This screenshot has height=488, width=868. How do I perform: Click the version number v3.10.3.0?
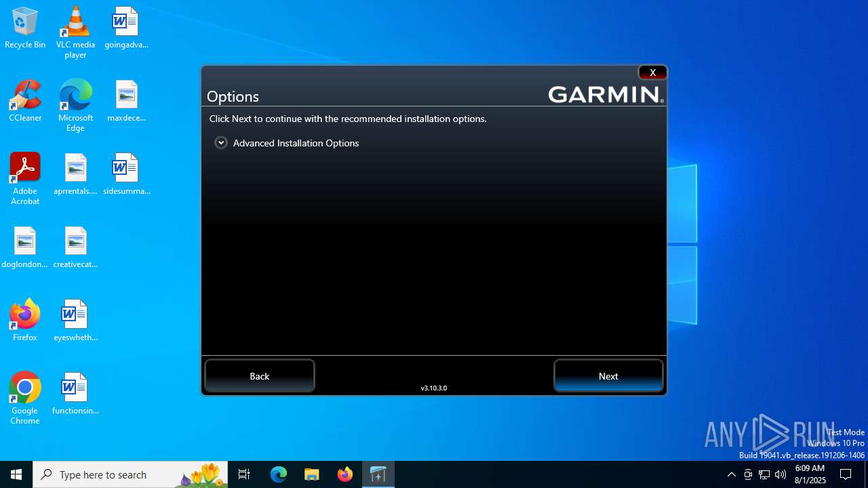click(434, 388)
